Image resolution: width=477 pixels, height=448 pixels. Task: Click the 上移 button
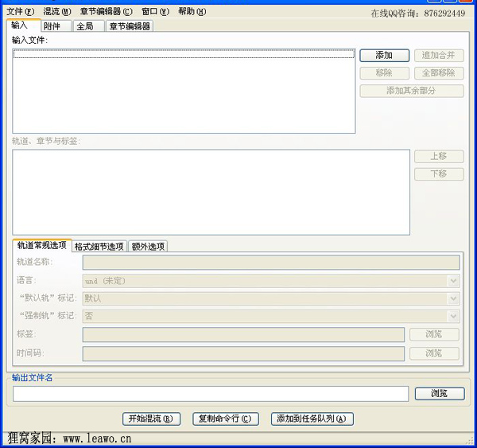coord(439,156)
